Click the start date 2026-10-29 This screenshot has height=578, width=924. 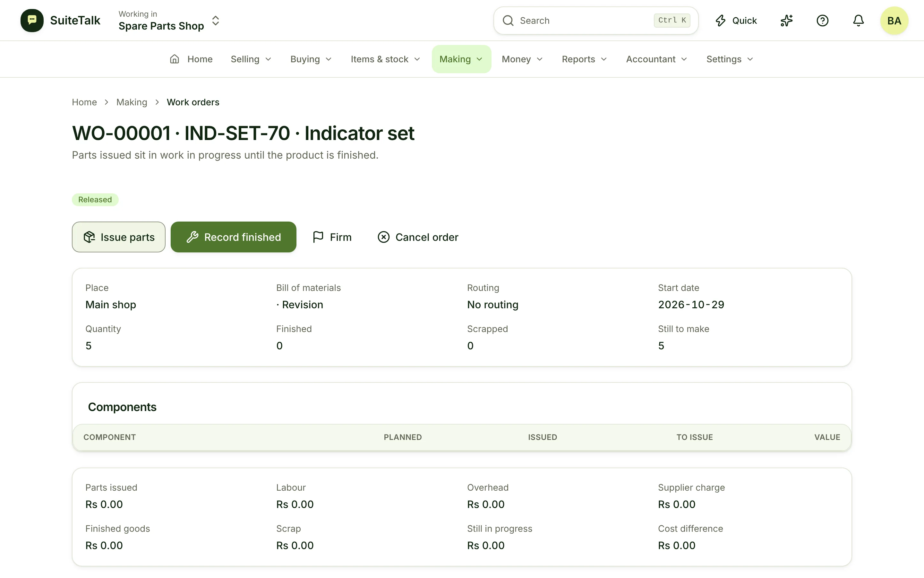[x=691, y=305]
